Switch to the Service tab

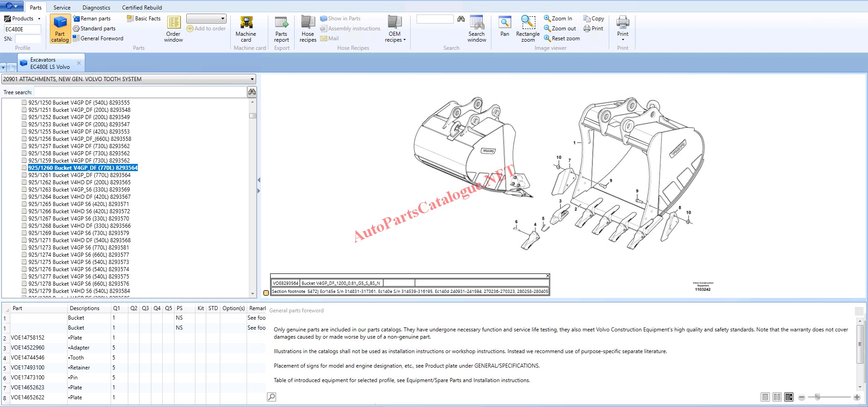coord(62,8)
